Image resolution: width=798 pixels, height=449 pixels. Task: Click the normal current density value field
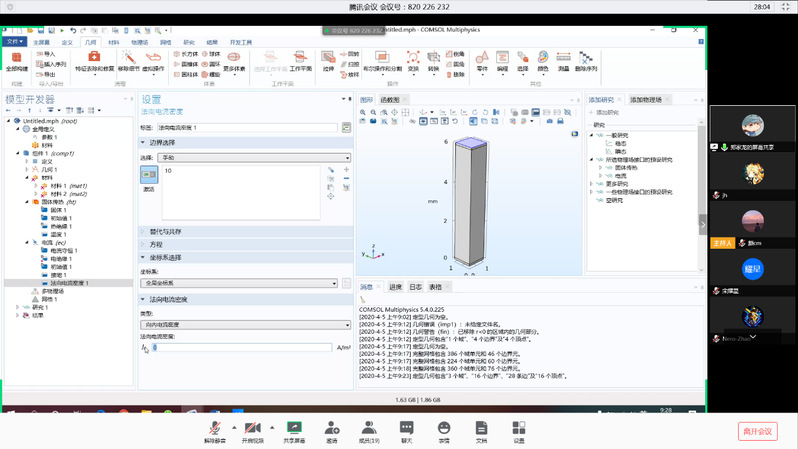241,347
